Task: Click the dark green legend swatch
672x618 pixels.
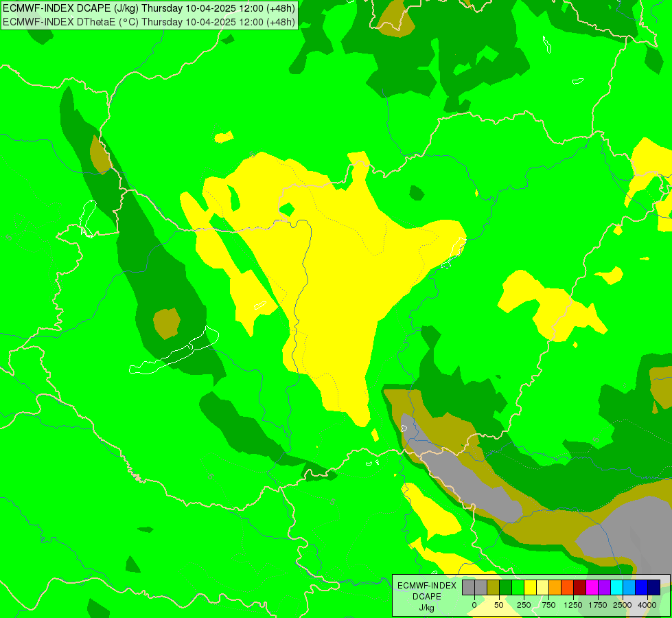Action: coord(506,587)
